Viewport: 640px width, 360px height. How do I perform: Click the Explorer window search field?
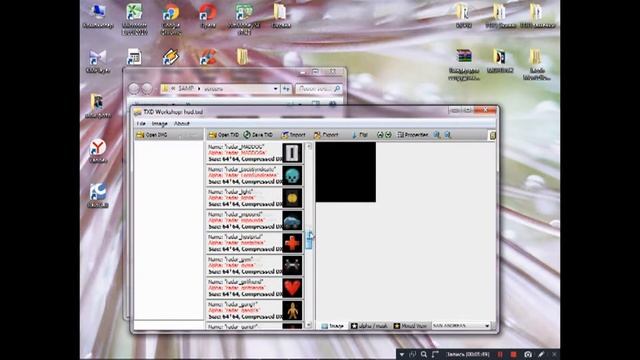(318, 89)
